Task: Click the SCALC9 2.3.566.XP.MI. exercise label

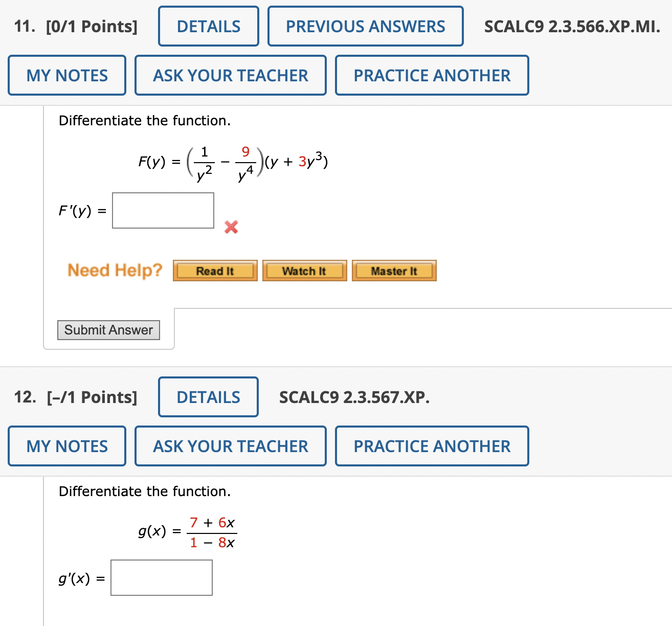Action: [x=572, y=26]
